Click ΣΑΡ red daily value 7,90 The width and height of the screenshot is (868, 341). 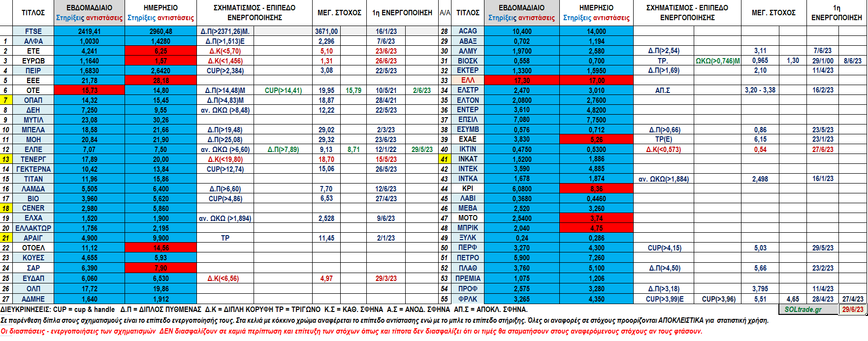161,268
